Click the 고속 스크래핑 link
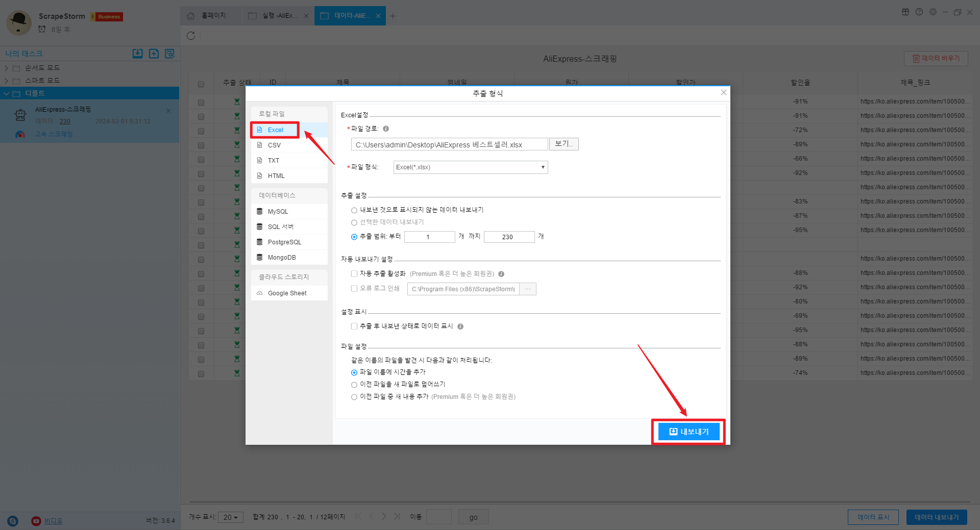 pyautogui.click(x=54, y=134)
